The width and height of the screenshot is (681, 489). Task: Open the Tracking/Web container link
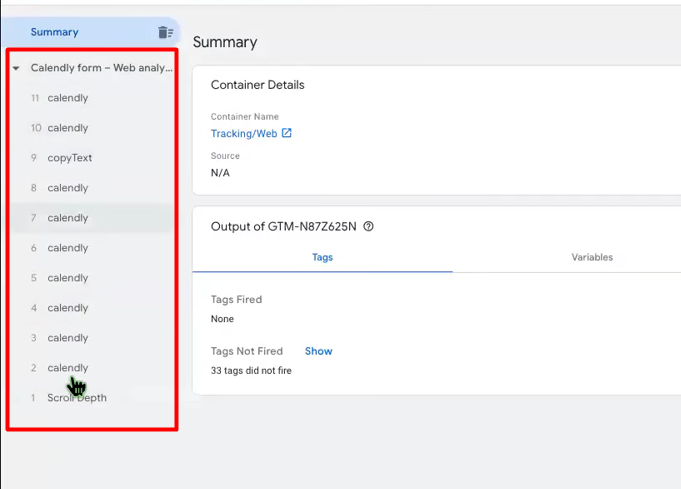243,133
